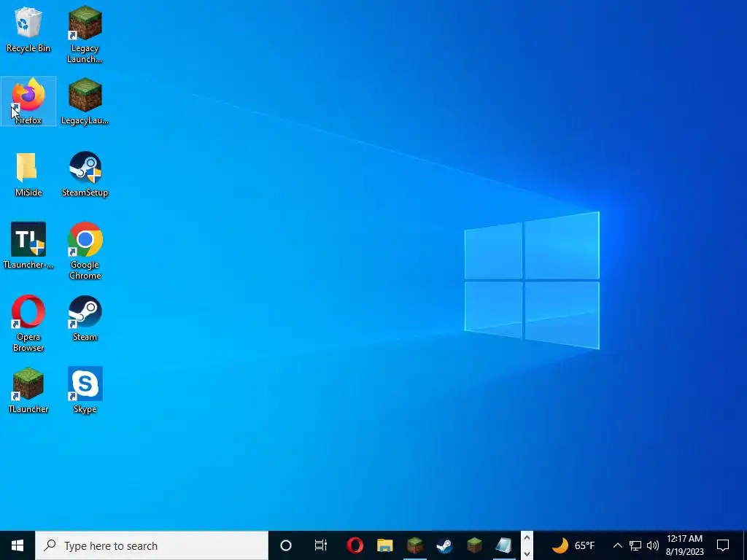Select the Skype desktop shortcut
This screenshot has height=560, width=747.
(x=85, y=391)
